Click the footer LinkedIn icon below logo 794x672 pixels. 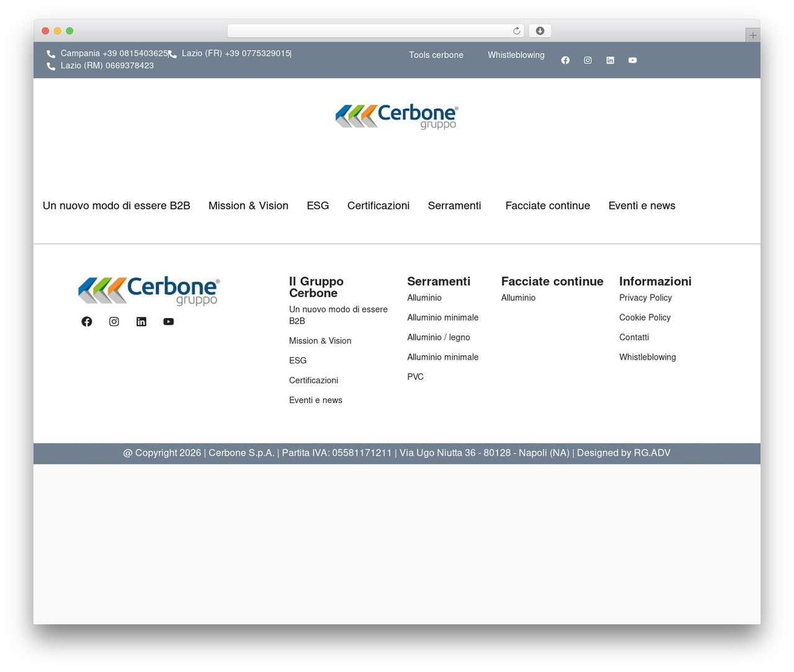[141, 322]
